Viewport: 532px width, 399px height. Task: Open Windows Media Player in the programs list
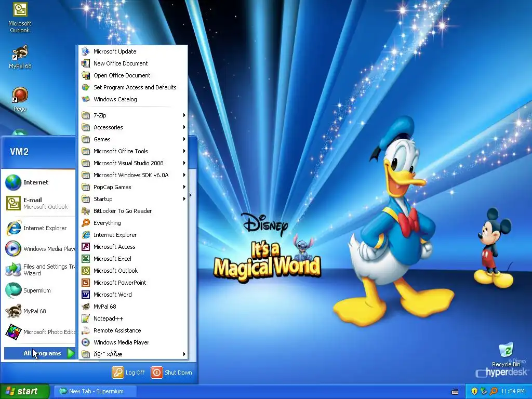click(132, 342)
